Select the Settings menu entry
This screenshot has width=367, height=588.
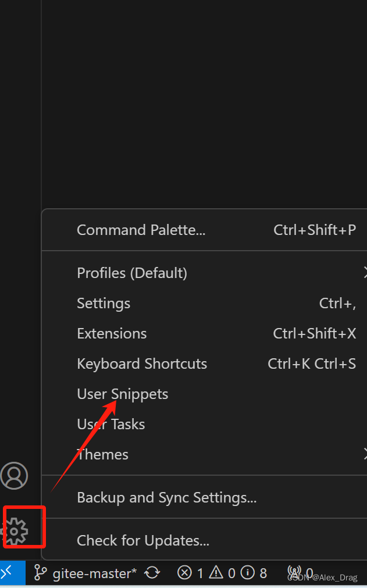(104, 303)
